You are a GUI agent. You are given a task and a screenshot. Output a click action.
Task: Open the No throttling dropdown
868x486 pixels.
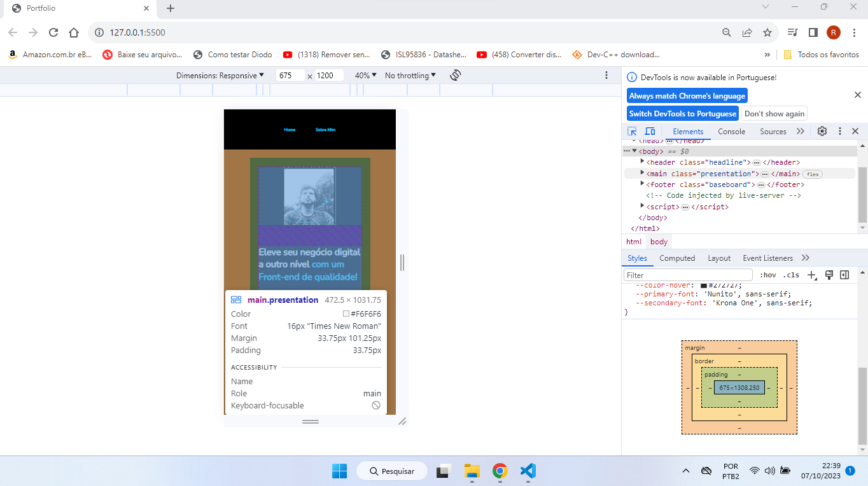[x=410, y=75]
